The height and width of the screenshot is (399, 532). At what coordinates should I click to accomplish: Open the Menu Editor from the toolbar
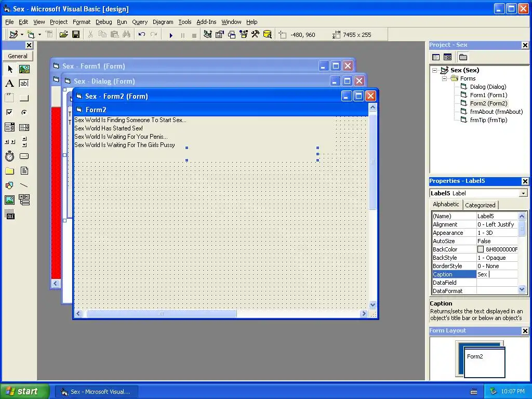pyautogui.click(x=49, y=34)
